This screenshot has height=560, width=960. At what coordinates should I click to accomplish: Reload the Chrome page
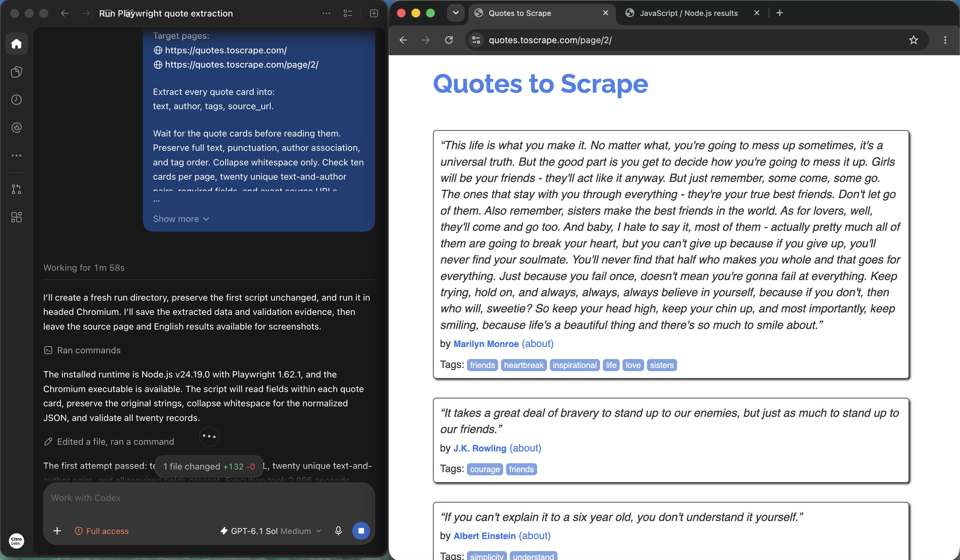coord(449,40)
